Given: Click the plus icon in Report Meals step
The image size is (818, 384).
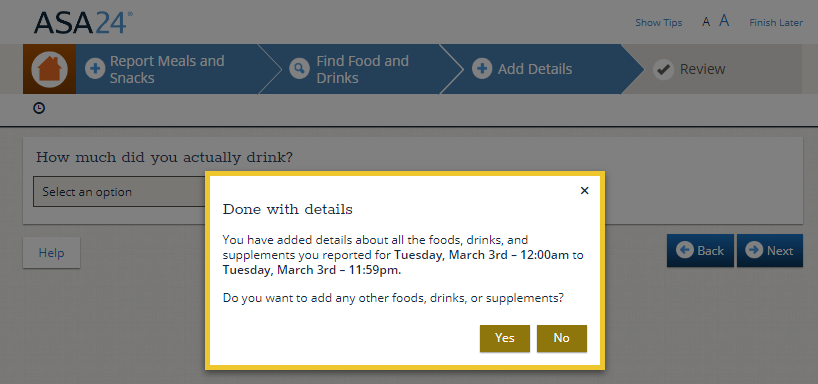Looking at the screenshot, I should pyautogui.click(x=95, y=69).
